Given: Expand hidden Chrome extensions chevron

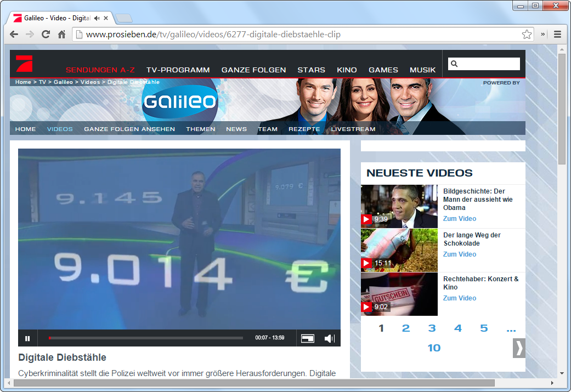Looking at the screenshot, I should [543, 34].
